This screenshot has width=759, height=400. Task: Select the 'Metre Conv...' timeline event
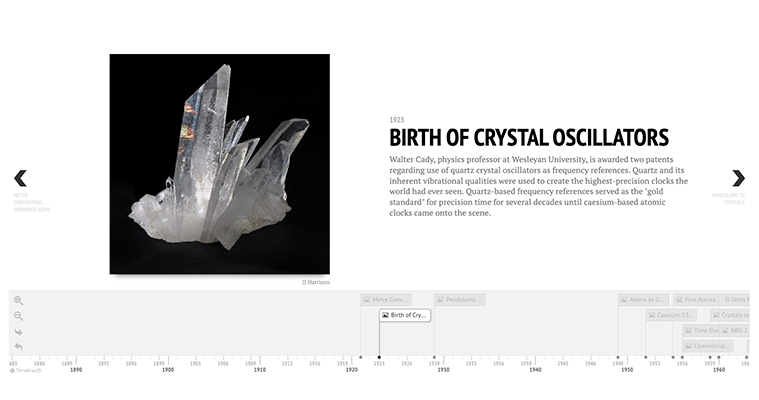coord(386,299)
